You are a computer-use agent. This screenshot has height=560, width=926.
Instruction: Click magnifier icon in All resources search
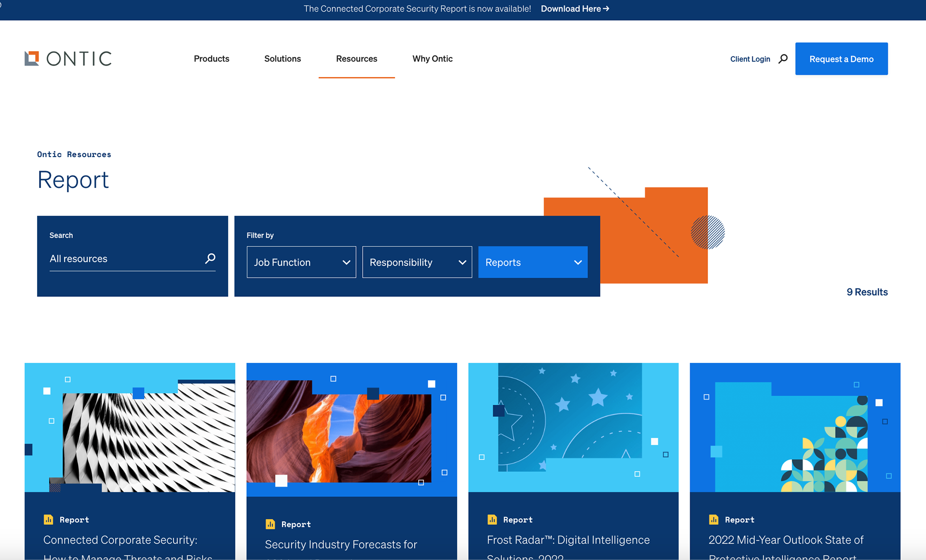coord(210,258)
